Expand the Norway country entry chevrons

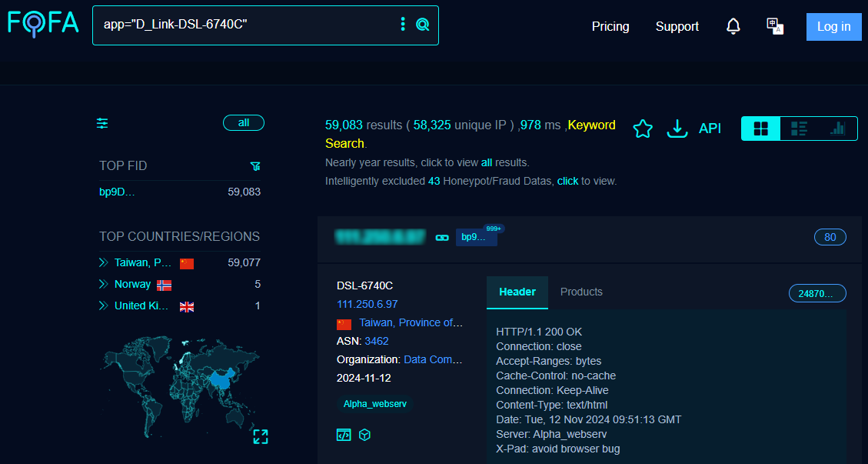click(x=104, y=285)
